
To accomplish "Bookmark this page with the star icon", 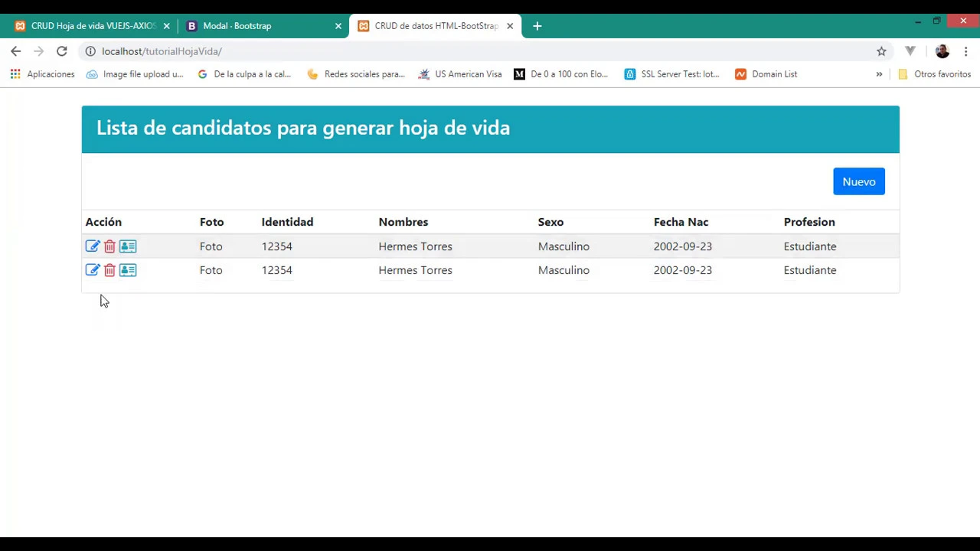I will tap(881, 51).
